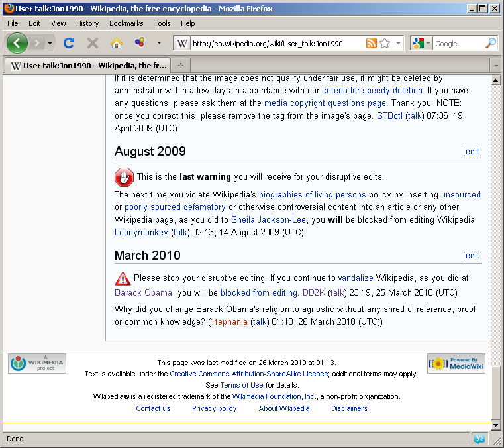
Task: Open the Bookmarks menu
Action: [x=126, y=23]
